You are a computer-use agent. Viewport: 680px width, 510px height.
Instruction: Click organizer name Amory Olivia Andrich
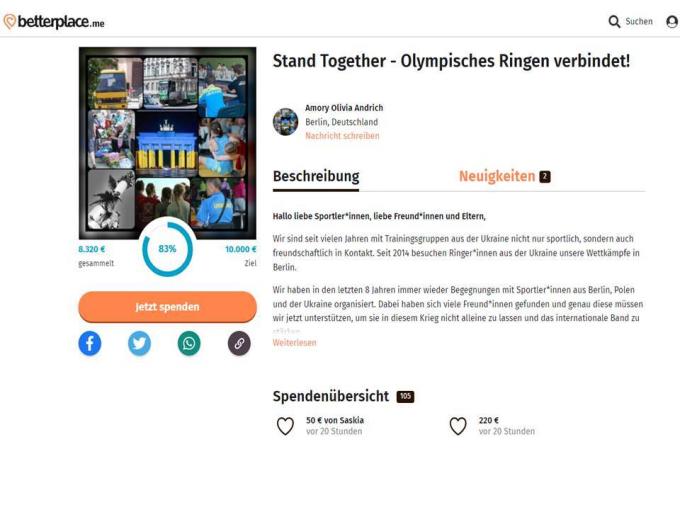[344, 108]
